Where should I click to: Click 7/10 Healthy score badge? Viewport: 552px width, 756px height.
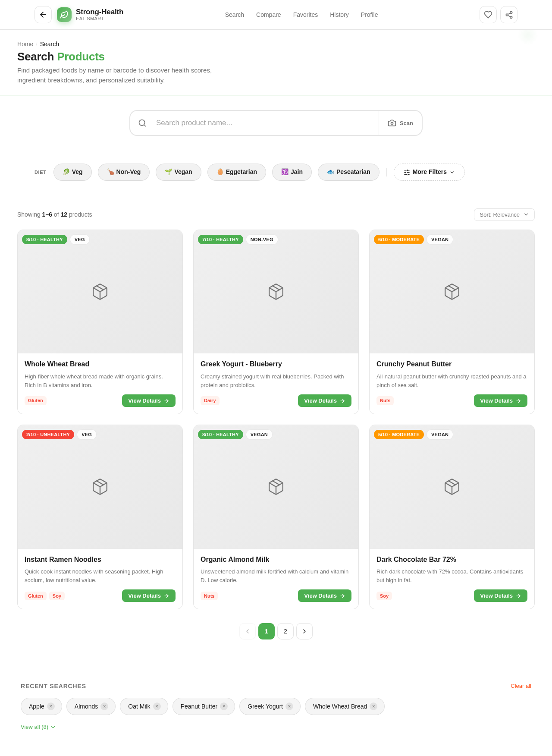point(220,239)
